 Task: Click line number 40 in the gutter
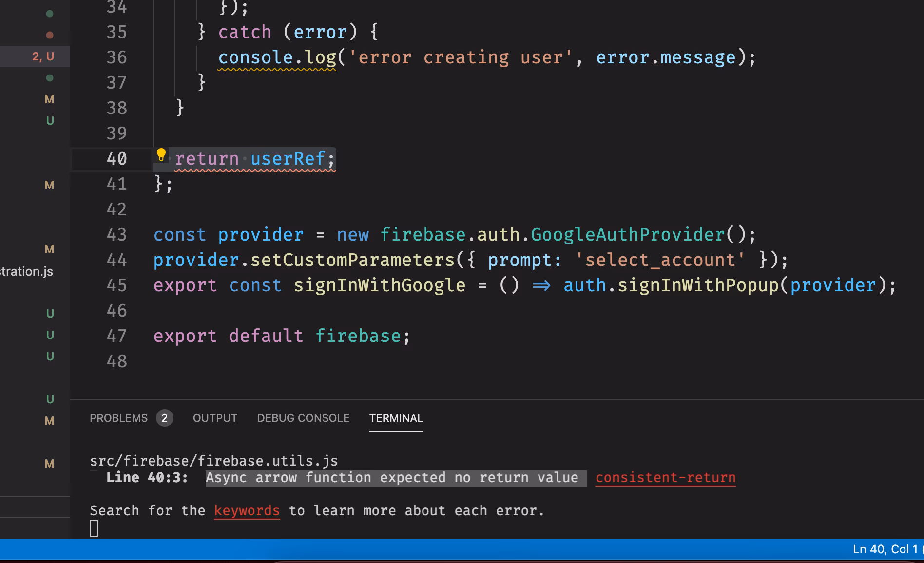pos(117,159)
